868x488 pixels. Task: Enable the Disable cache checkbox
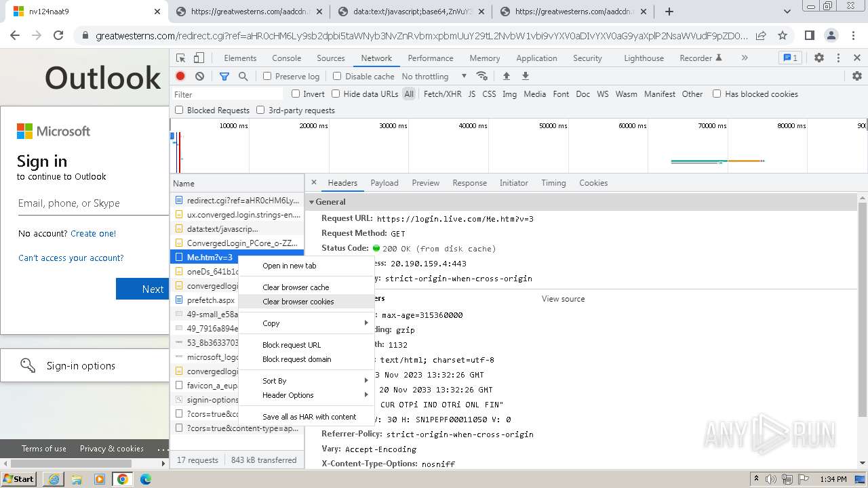337,77
